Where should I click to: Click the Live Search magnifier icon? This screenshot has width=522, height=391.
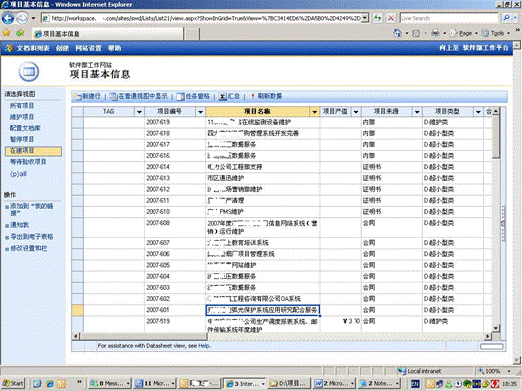(x=506, y=18)
